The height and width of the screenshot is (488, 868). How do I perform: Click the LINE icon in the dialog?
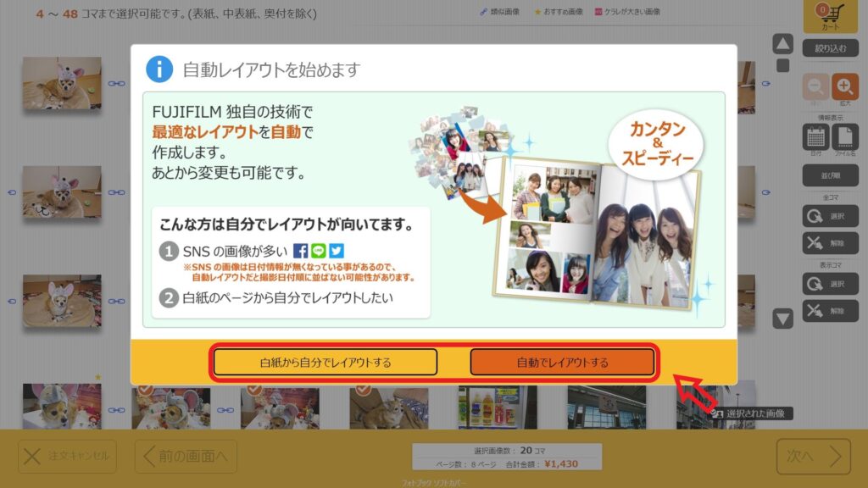click(319, 251)
